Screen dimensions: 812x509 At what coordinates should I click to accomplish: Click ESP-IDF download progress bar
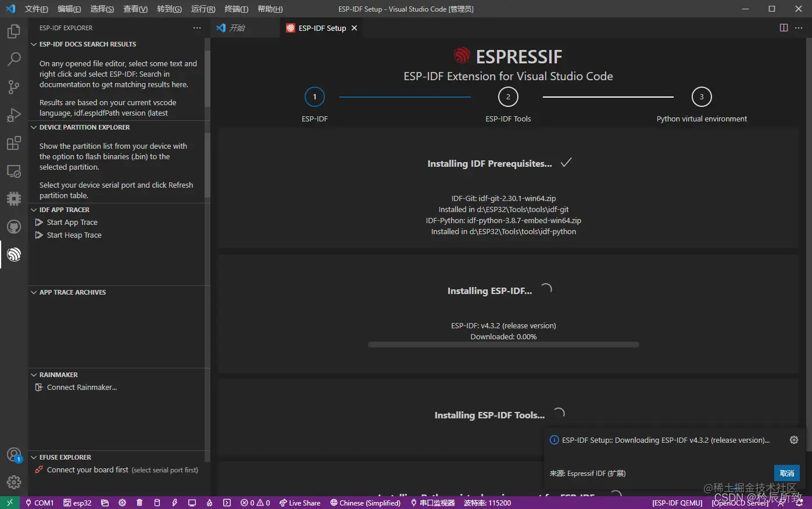(x=503, y=345)
